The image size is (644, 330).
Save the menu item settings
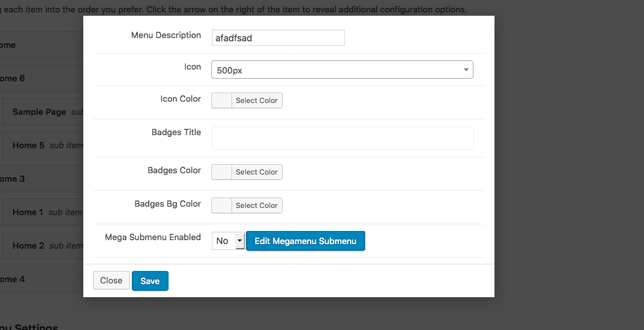pyautogui.click(x=150, y=281)
